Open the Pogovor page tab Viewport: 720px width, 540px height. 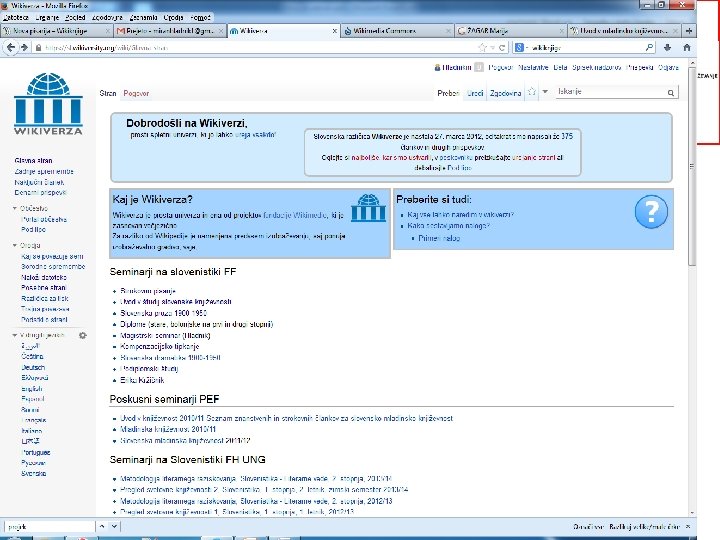click(x=136, y=93)
